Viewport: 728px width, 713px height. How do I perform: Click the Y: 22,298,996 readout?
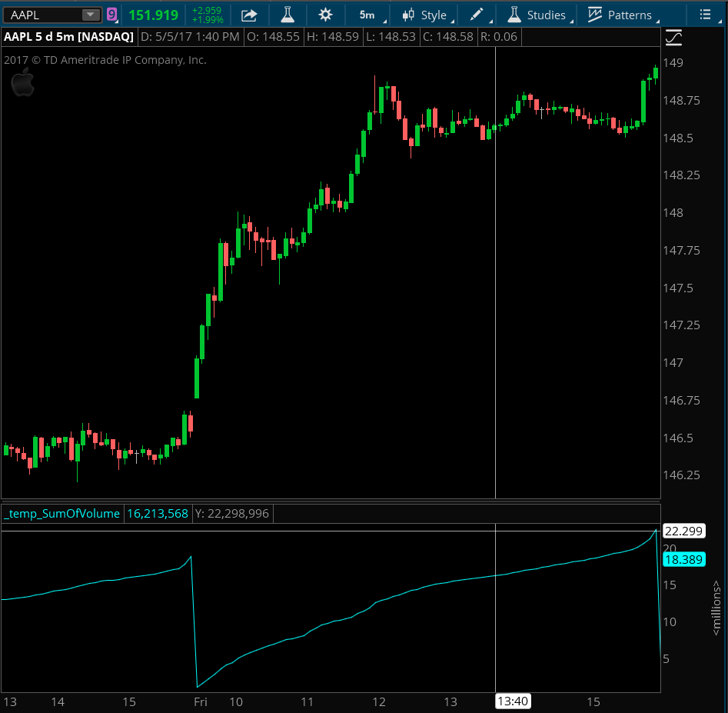pos(232,513)
